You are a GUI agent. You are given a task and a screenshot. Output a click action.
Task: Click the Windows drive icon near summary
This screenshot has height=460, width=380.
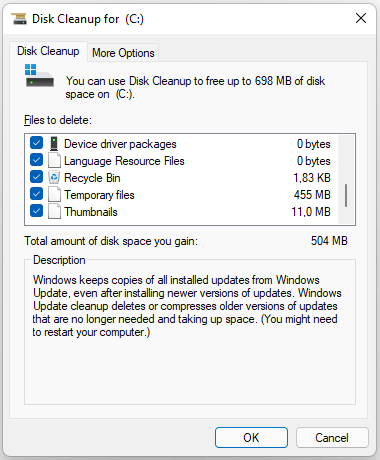(39, 76)
